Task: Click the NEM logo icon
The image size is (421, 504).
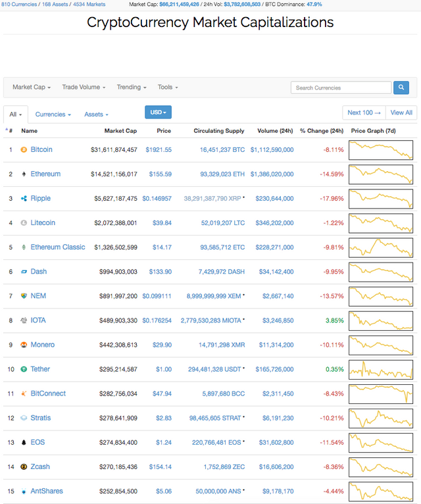Action: point(24,296)
